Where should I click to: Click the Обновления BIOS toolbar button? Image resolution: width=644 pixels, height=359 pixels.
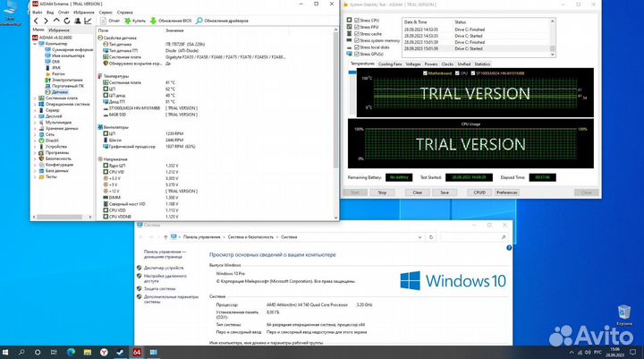pyautogui.click(x=171, y=21)
